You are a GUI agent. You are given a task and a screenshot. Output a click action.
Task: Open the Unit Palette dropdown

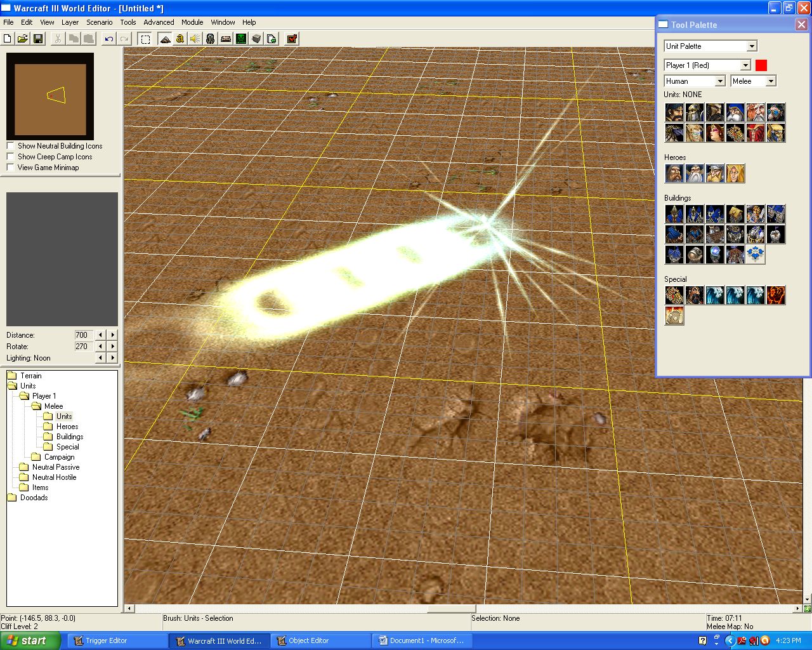pos(710,46)
